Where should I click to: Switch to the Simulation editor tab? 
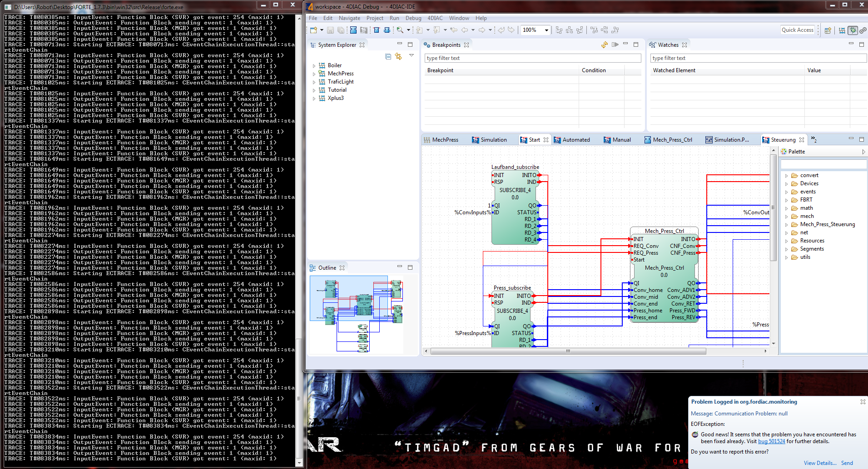[489, 140]
